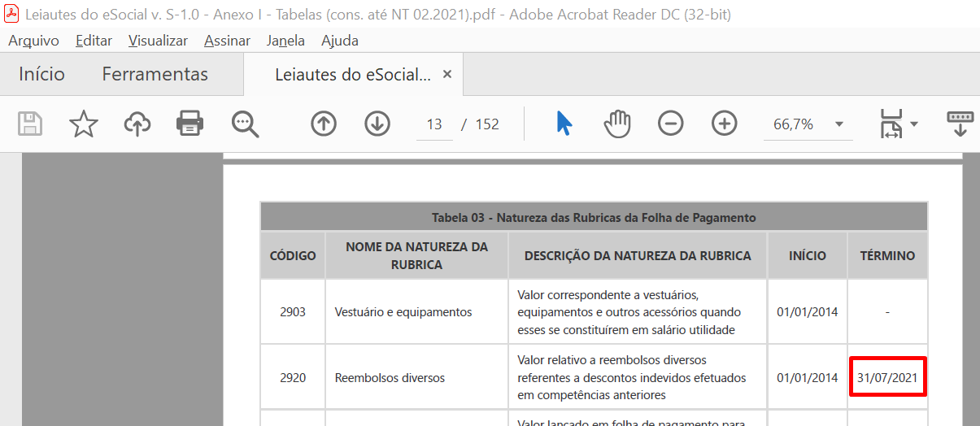Switch to the Início tab
The height and width of the screenshot is (426, 980).
41,74
